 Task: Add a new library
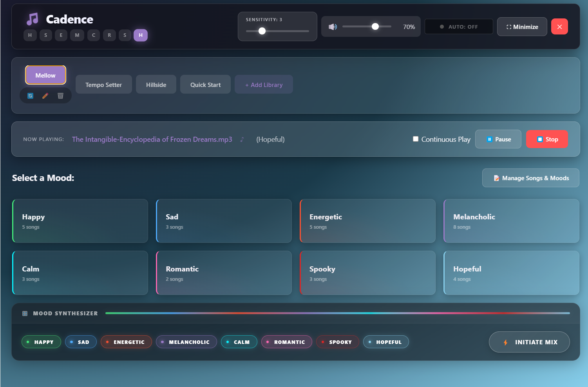[264, 85]
